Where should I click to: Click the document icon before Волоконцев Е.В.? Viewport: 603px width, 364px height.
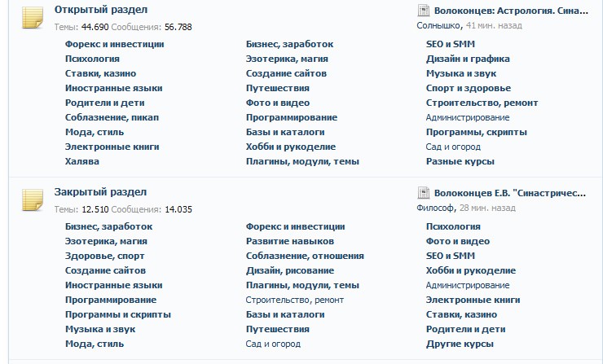424,192
